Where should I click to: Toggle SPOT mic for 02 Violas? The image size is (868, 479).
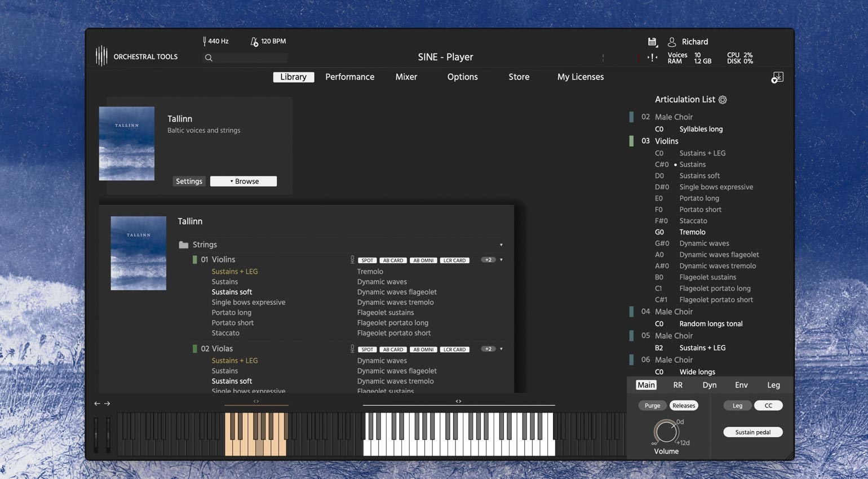pyautogui.click(x=367, y=349)
